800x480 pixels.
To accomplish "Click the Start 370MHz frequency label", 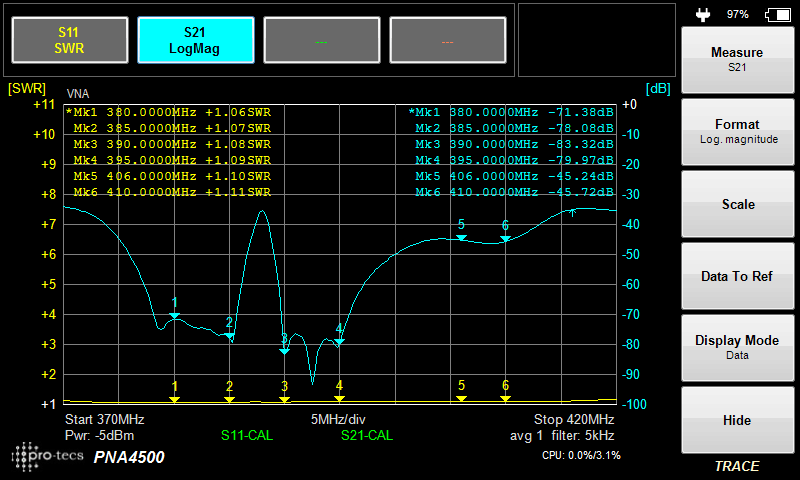I will click(104, 419).
